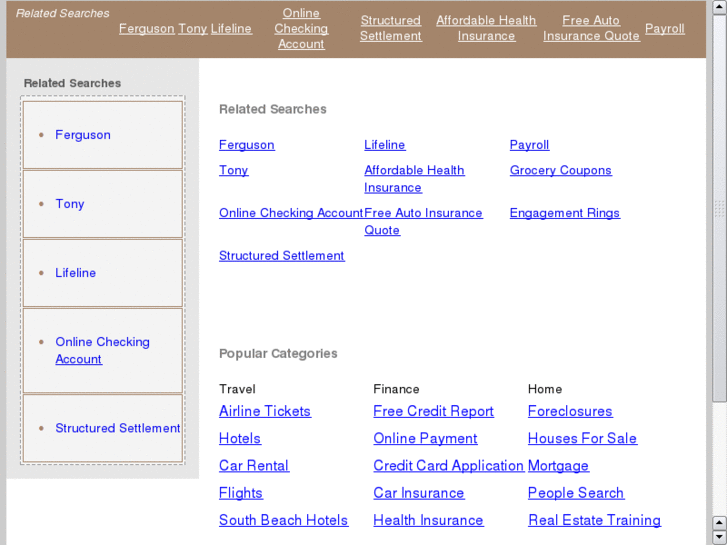This screenshot has width=727, height=545.
Task: Open Airline Tickets under Travel
Action: pyautogui.click(x=265, y=412)
